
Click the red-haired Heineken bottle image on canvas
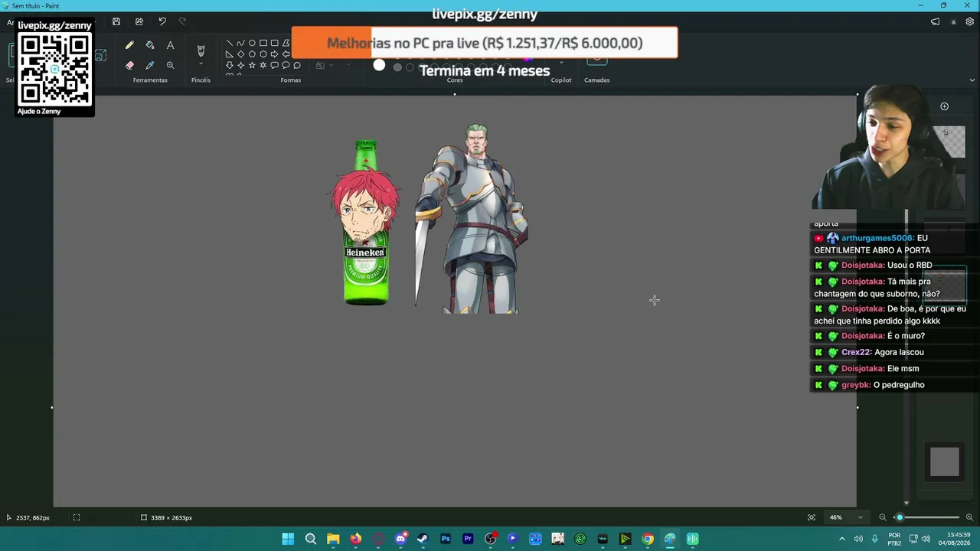coord(365,223)
